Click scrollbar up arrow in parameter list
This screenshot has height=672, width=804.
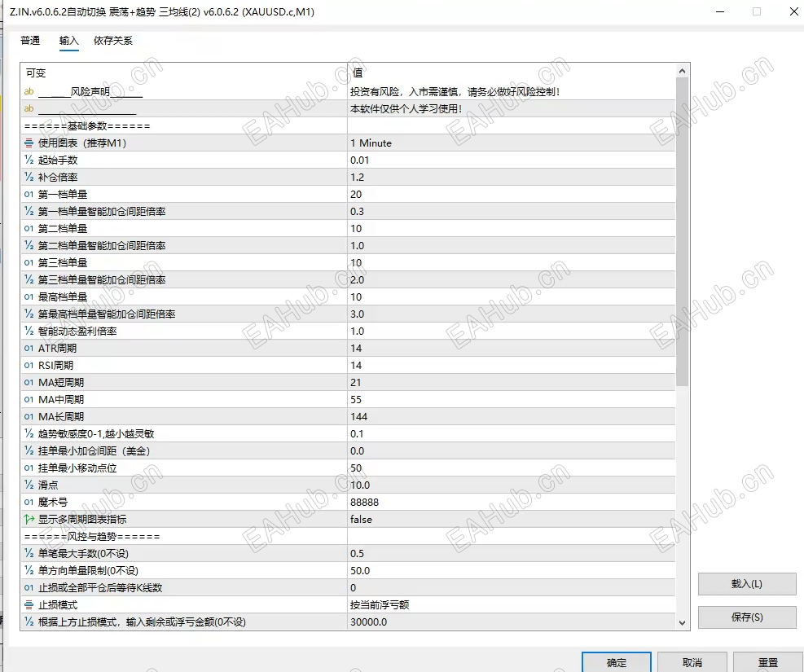[682, 71]
